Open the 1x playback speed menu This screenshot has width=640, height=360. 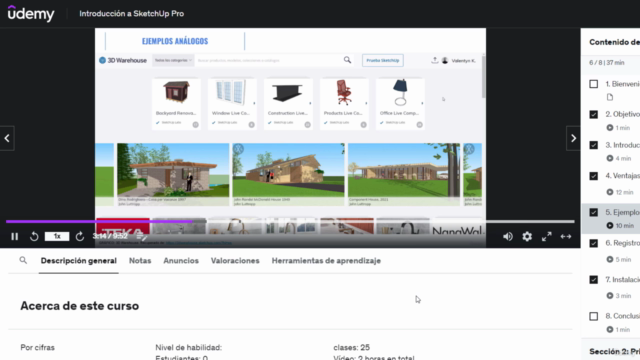coord(57,236)
